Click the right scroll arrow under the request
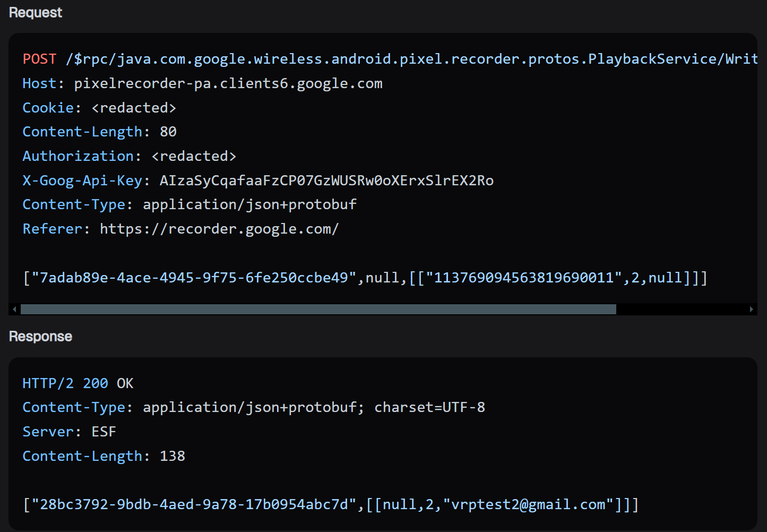Image resolution: width=767 pixels, height=532 pixels. point(751,309)
